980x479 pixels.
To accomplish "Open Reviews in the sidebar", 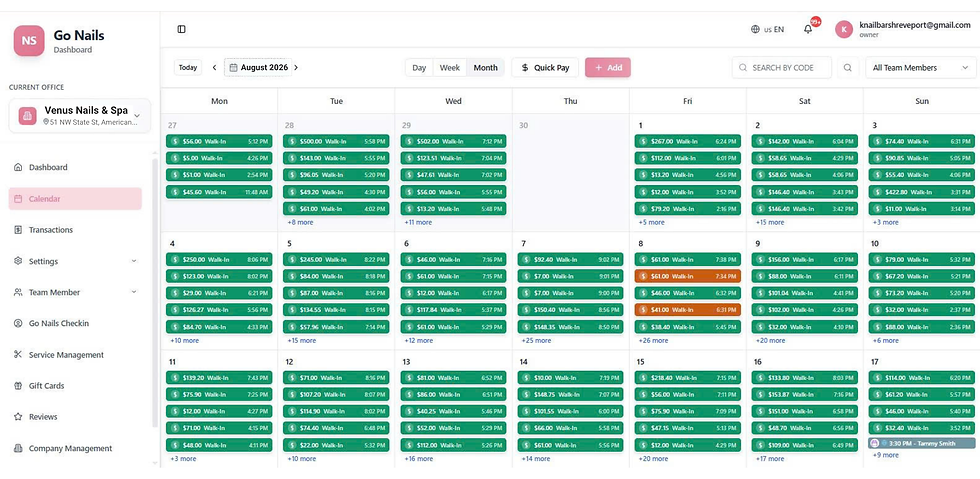I will (x=75, y=416).
